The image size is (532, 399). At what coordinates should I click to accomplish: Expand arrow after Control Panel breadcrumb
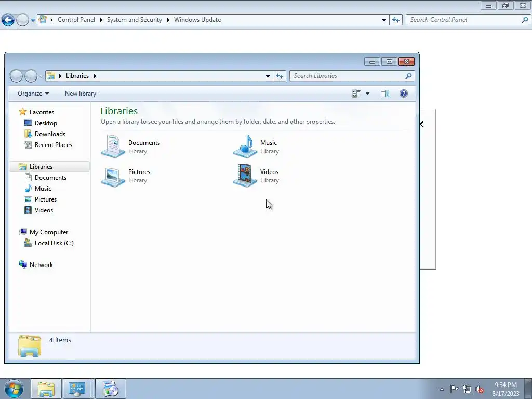101,20
